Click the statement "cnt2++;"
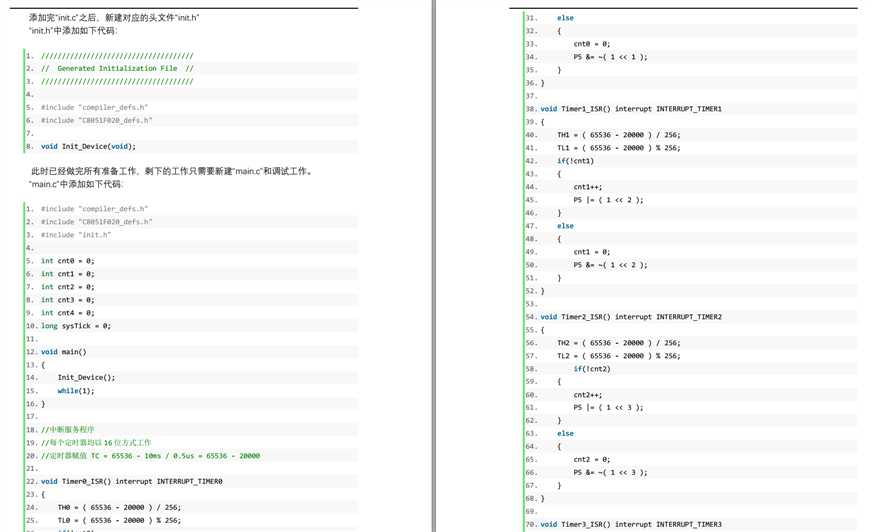Screen dimensions: 874x532 (x=588, y=395)
